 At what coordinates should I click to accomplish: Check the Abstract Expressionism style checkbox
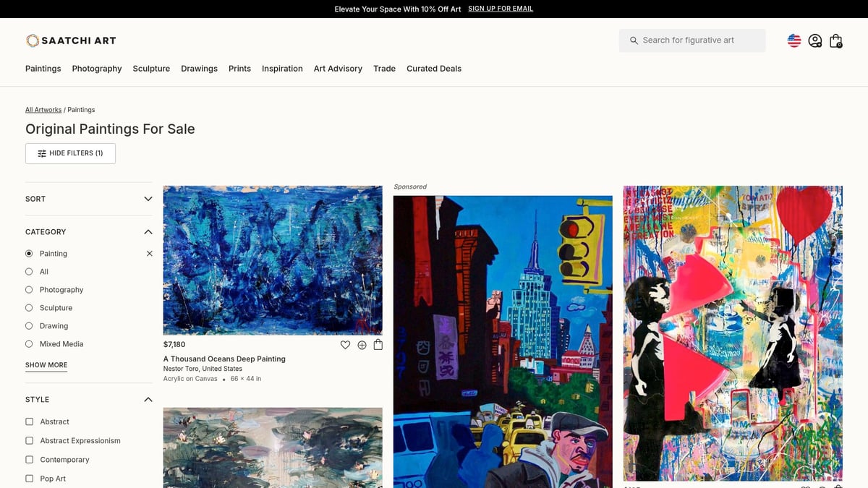(x=30, y=440)
